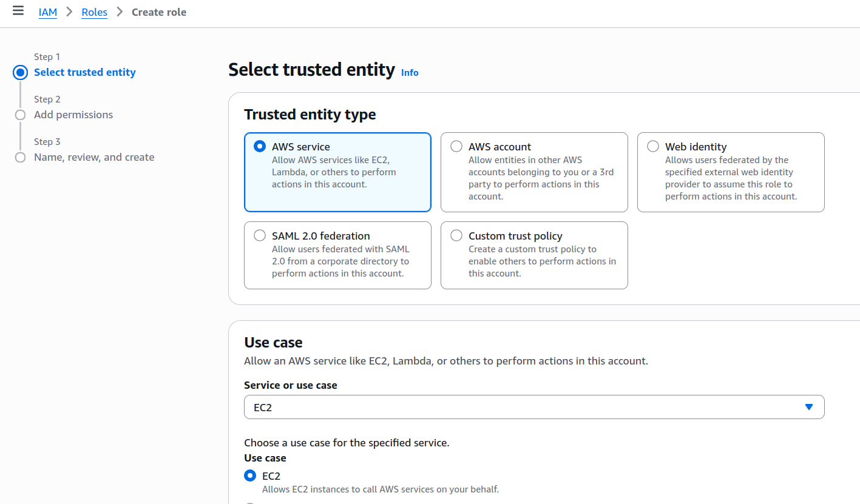Click the Step 2 circle indicator

click(21, 115)
